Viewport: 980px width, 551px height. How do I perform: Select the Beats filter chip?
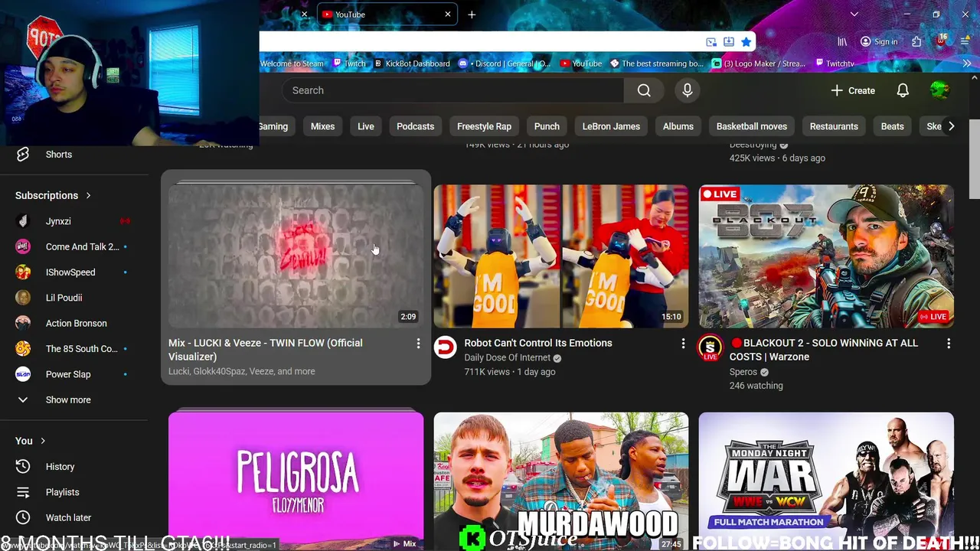click(x=892, y=126)
